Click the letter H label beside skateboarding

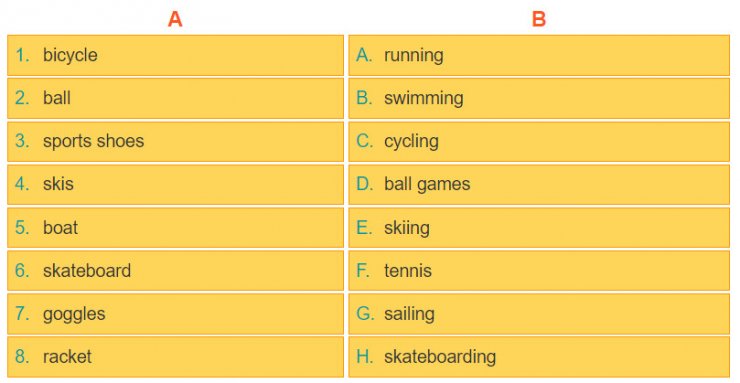click(x=365, y=357)
